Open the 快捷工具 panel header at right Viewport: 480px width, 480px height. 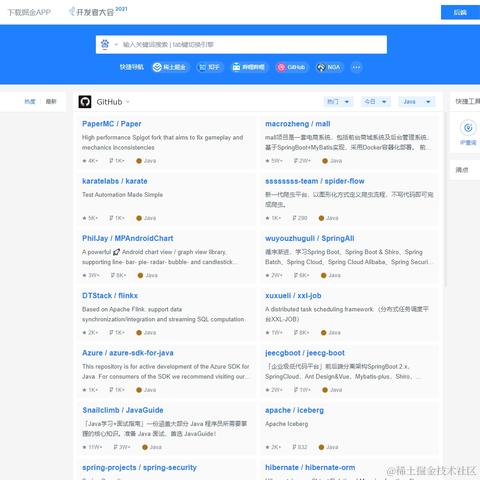click(468, 101)
